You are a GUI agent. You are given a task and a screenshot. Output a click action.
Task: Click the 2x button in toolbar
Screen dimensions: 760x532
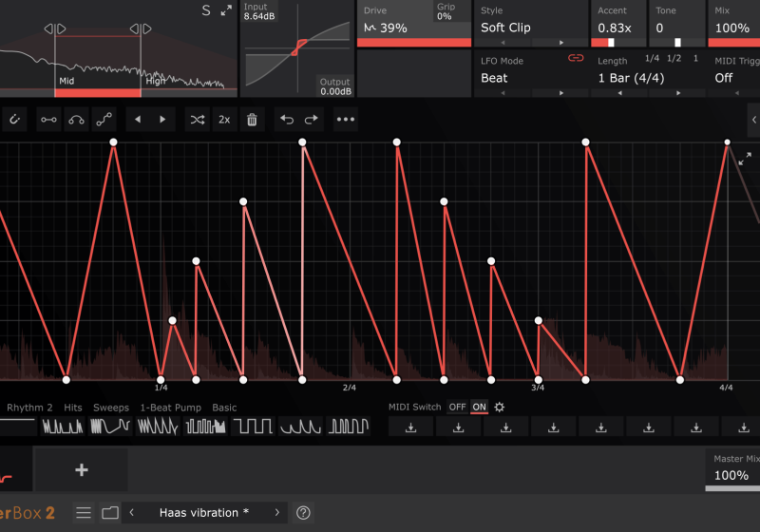pos(224,120)
